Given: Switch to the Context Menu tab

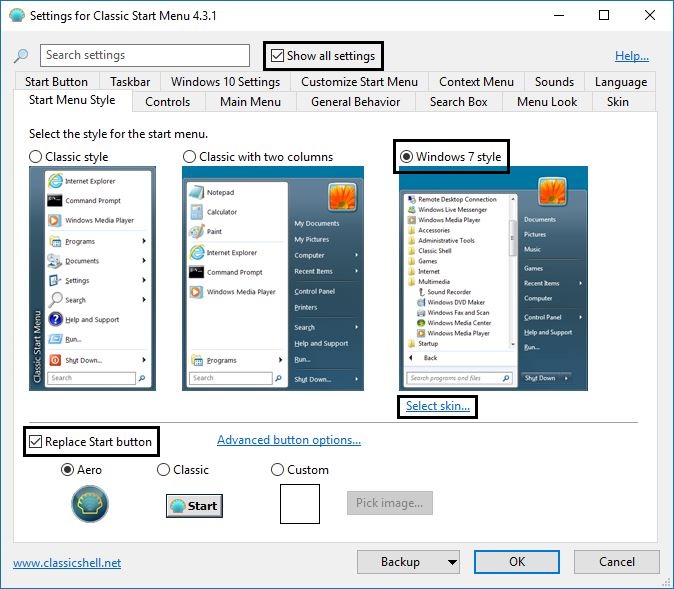Looking at the screenshot, I should [x=476, y=81].
